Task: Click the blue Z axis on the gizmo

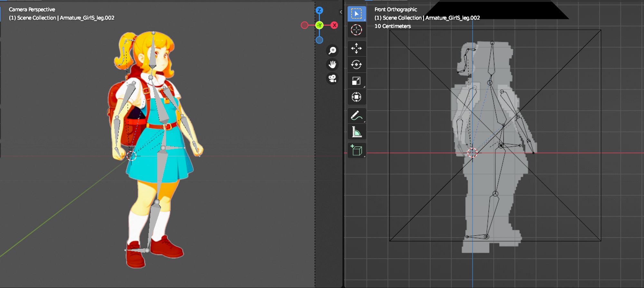Action: (x=319, y=10)
